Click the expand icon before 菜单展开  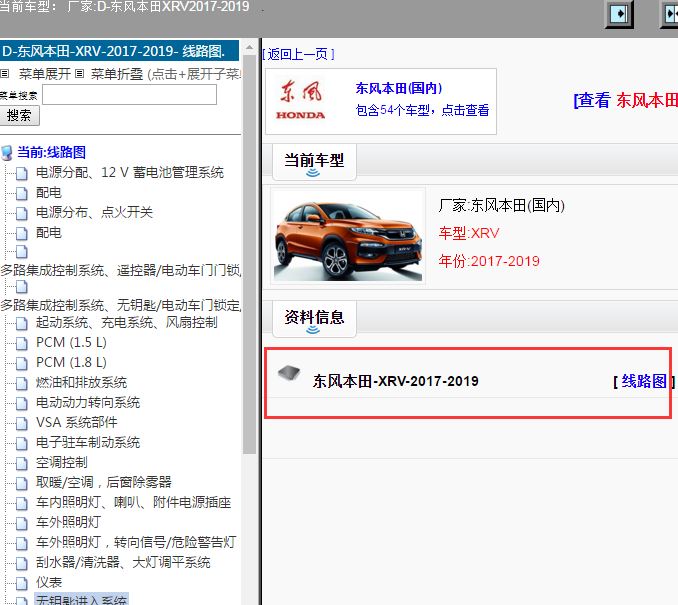(5, 74)
